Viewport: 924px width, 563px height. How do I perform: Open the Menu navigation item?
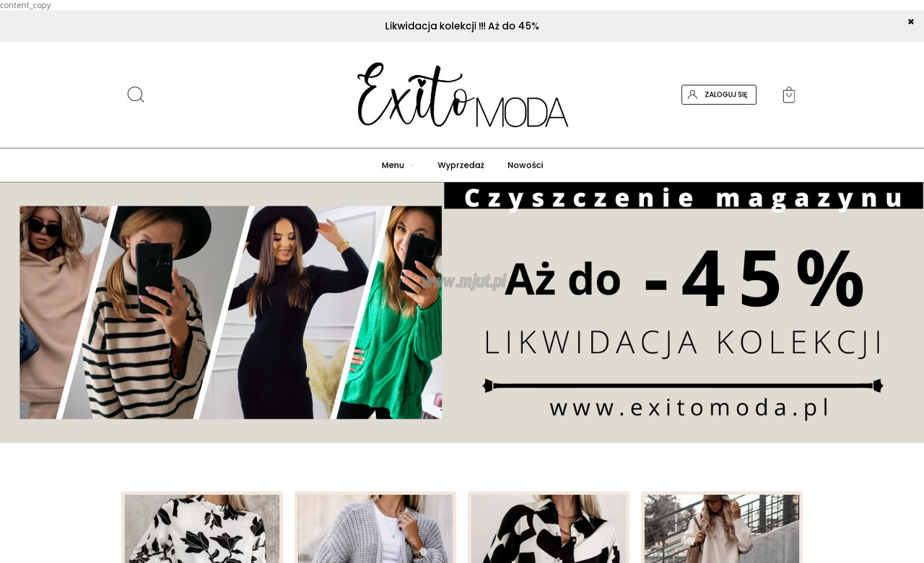393,165
